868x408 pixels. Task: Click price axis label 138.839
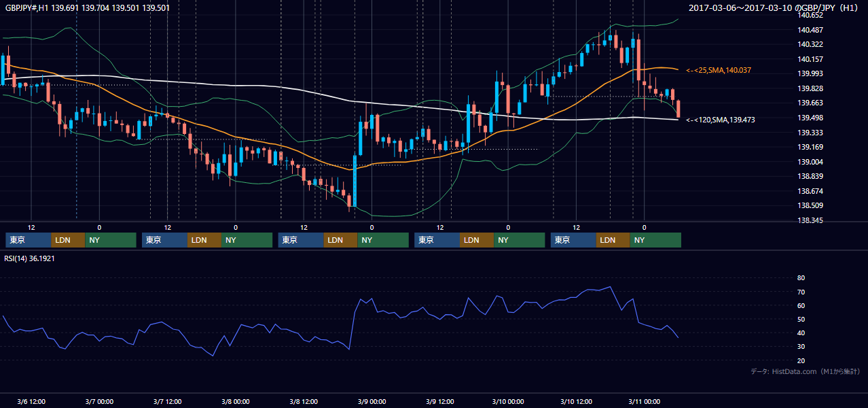click(x=810, y=176)
